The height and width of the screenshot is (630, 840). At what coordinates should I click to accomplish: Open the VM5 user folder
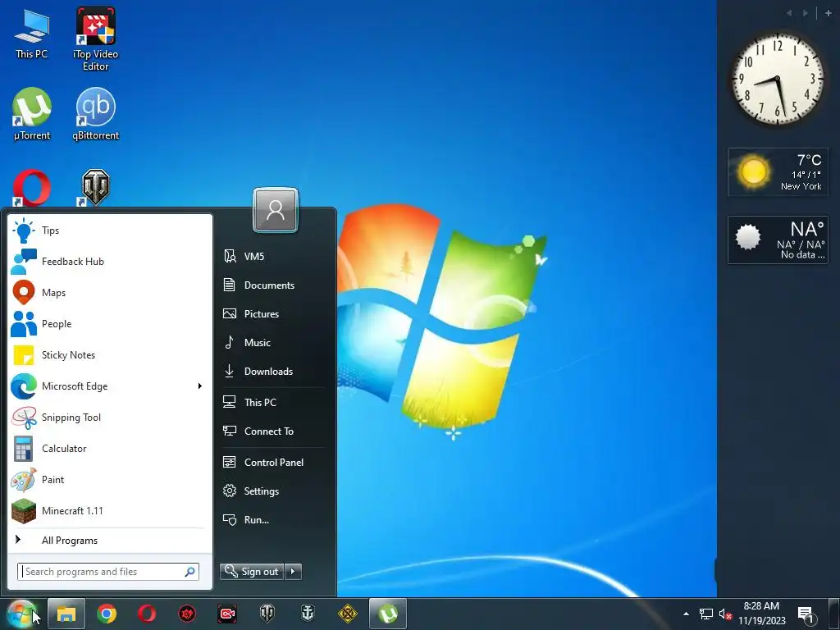pyautogui.click(x=274, y=256)
